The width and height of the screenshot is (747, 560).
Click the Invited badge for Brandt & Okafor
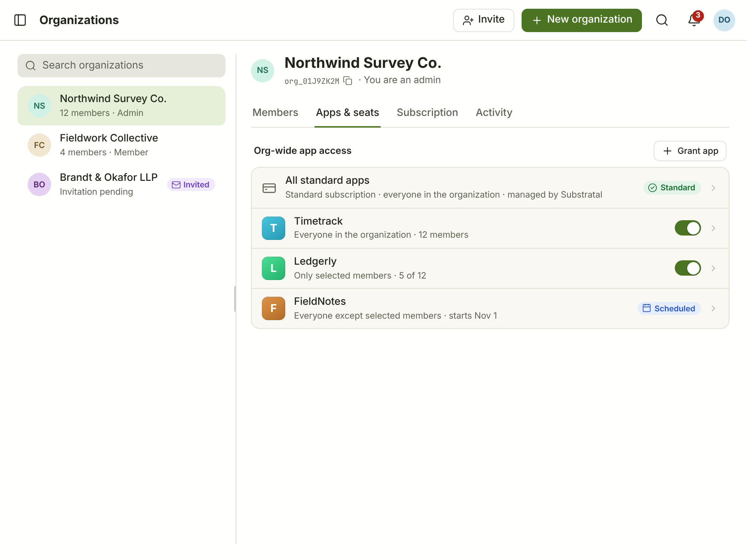point(191,184)
